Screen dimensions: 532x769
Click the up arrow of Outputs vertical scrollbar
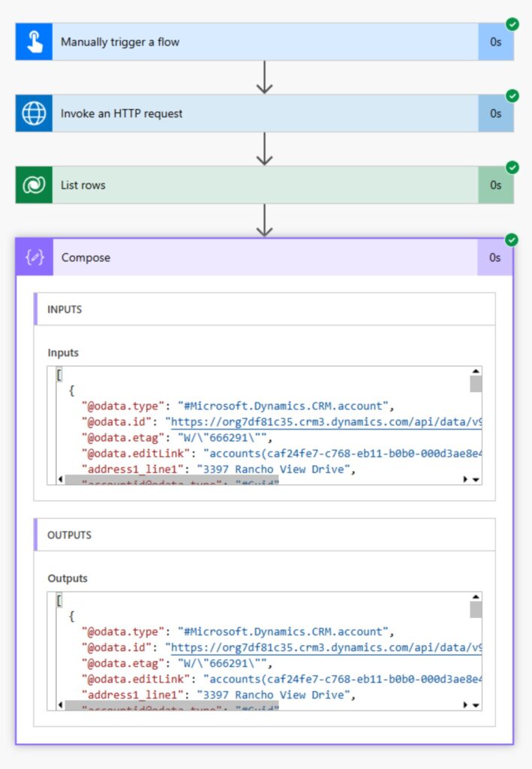tap(476, 597)
